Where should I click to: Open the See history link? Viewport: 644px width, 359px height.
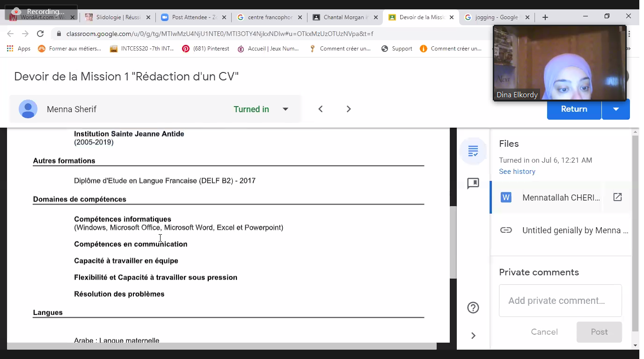point(517,172)
